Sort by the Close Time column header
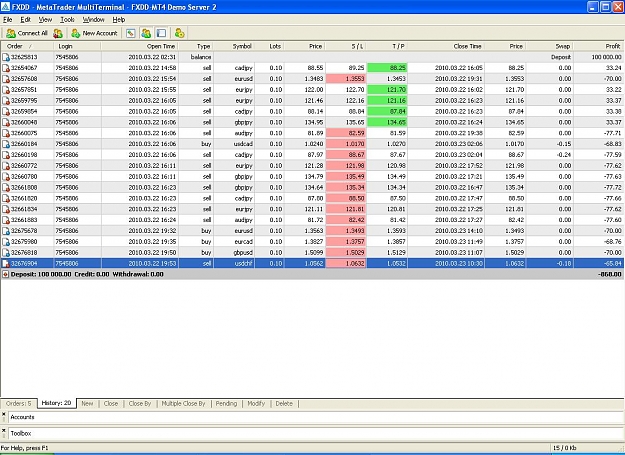Viewport: 625px width, 455px height. [446, 46]
